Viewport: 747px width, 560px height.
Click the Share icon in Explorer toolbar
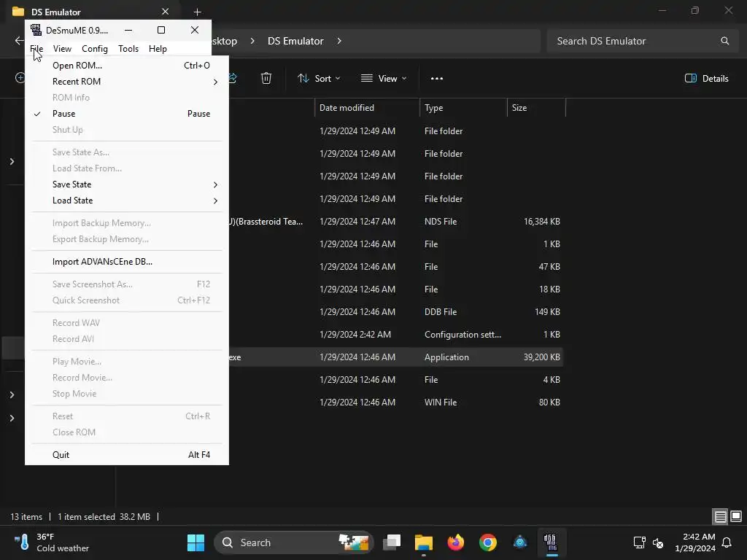[233, 78]
